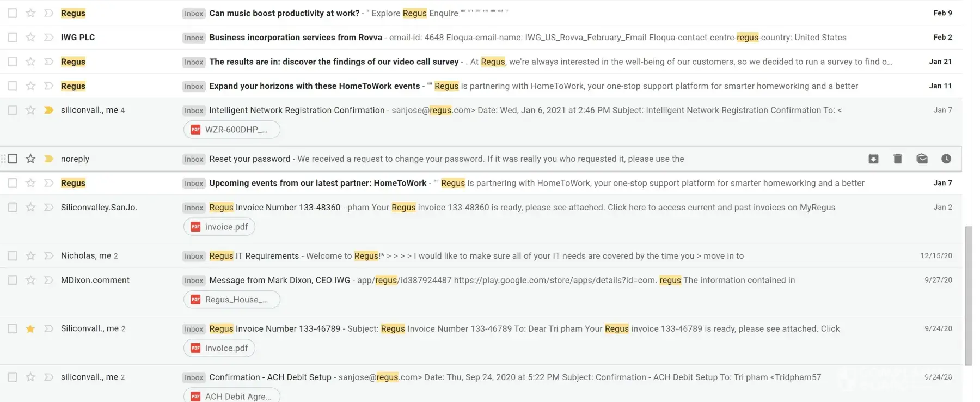Click the envelope icon on the noreply row

[922, 159]
